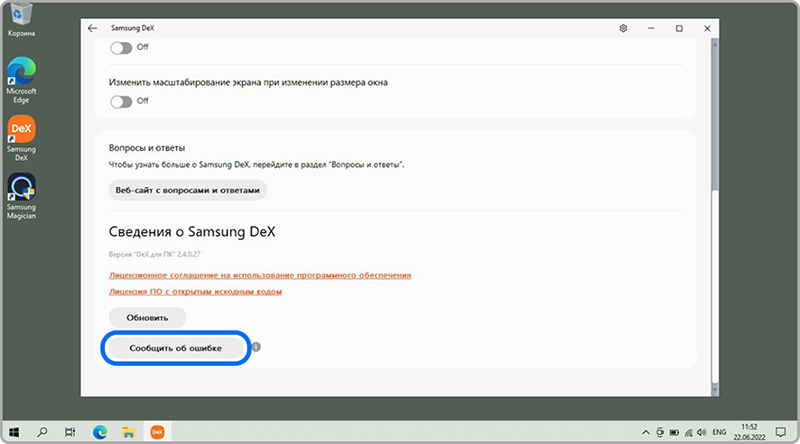Image resolution: width=800 pixels, height=444 pixels.
Task: Click the scrollbar up arrow
Action: 715,45
